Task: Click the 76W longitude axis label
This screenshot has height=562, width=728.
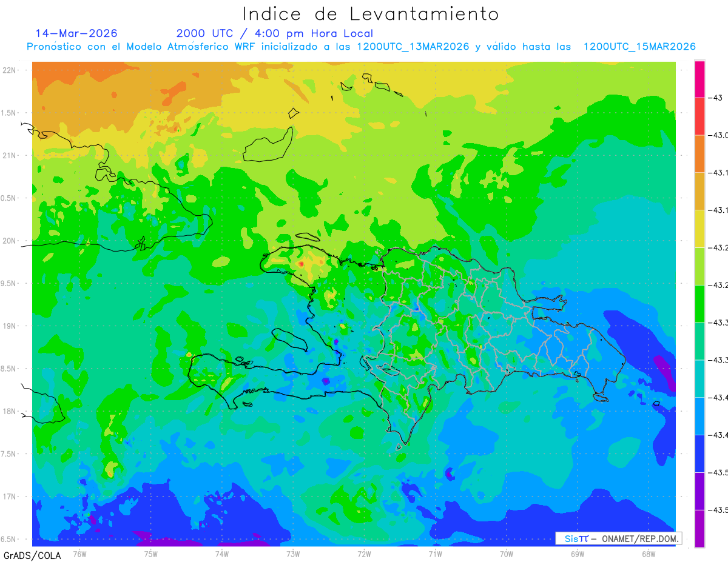Action: point(79,554)
